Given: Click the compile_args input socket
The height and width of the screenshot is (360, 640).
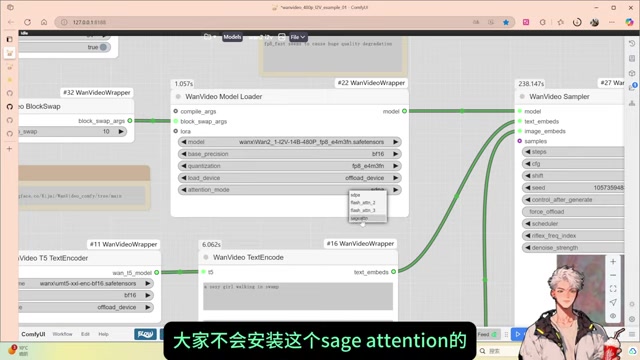Looking at the screenshot, I should [x=176, y=111].
